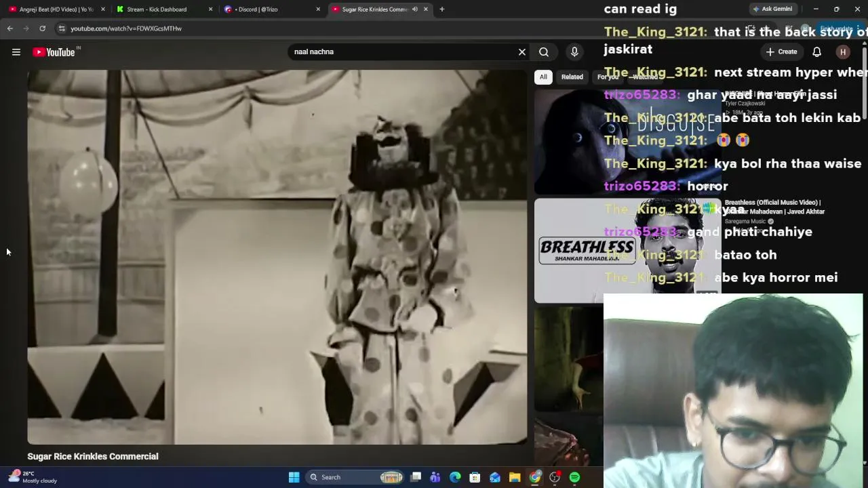Click the 'Sugar Rice Krinkles Commercial' video title
The height and width of the screenshot is (488, 868).
pos(93,457)
